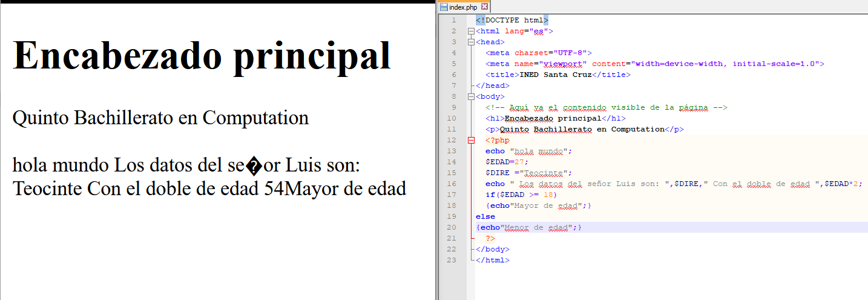Screen dimensions: 868x300
Task: Collapse the html fold marker on line 2
Action: click(x=471, y=31)
